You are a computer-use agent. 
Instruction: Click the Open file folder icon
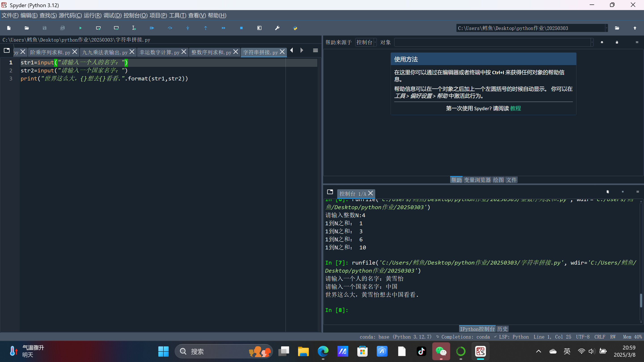pos(27,28)
